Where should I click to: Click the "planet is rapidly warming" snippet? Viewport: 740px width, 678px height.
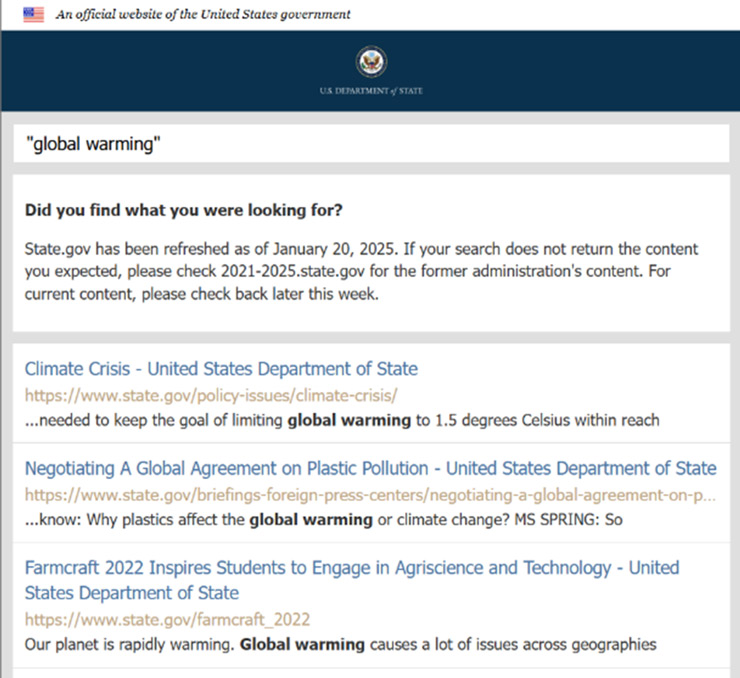128,644
